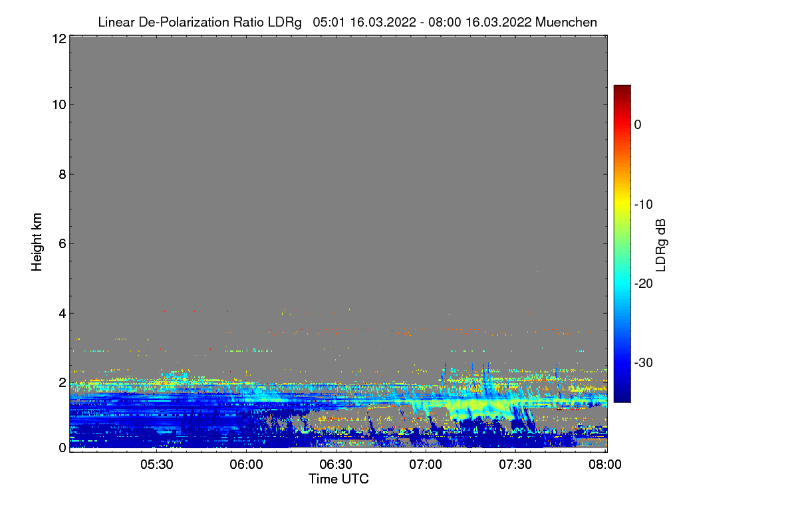Click the 12 km height tick label
Screen dimensions: 798x532
coord(58,39)
